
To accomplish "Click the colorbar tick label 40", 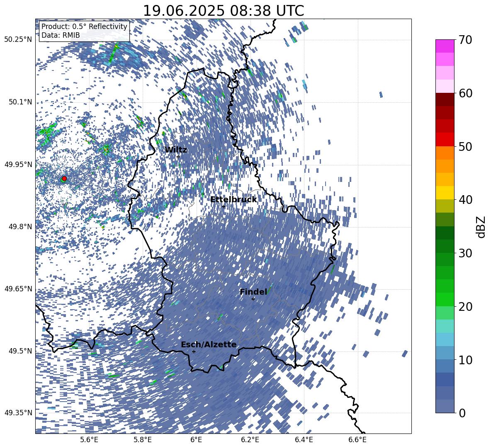I will [x=465, y=200].
